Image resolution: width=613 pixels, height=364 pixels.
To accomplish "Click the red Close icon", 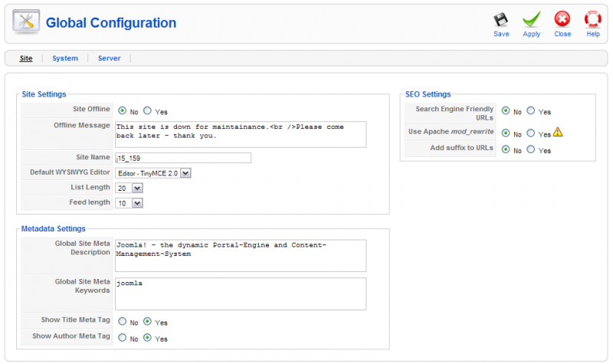I will point(562,18).
